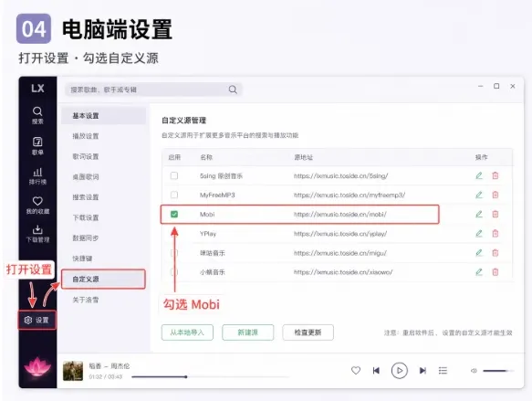532x401 pixels.
Task: Select 数据同步 in the settings menu
Action: 86,238
